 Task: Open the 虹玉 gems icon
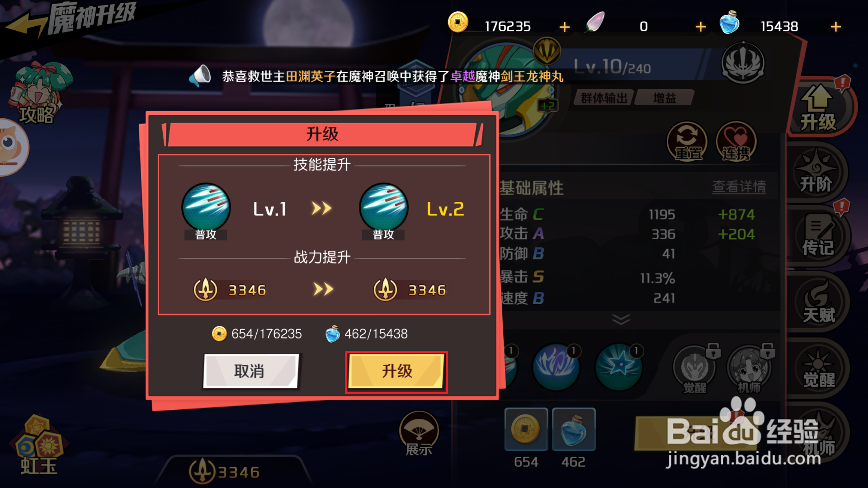pos(39,445)
